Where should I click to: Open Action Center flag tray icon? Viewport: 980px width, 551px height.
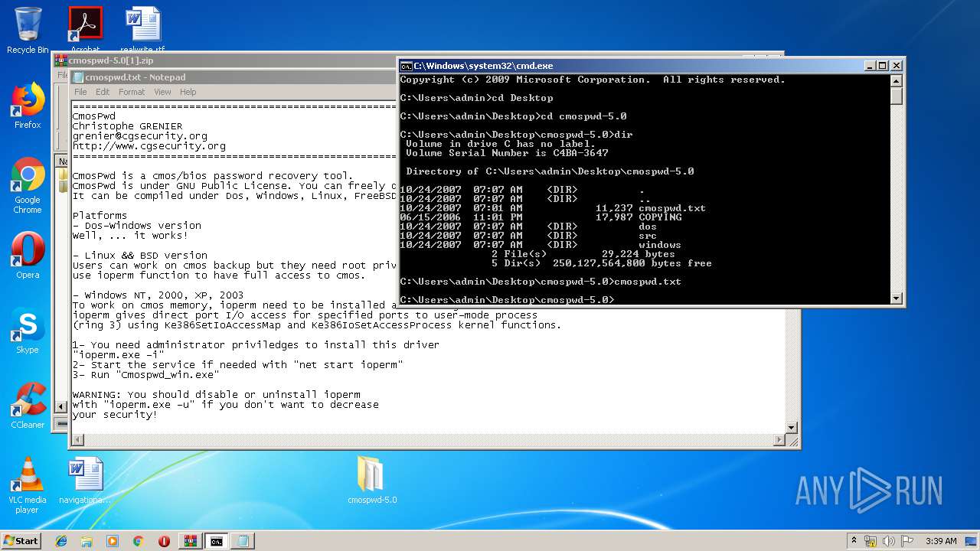click(907, 540)
